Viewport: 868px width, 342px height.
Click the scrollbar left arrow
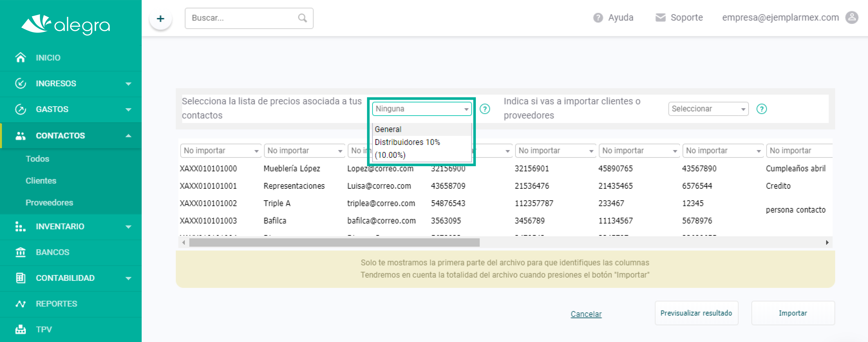coord(184,242)
